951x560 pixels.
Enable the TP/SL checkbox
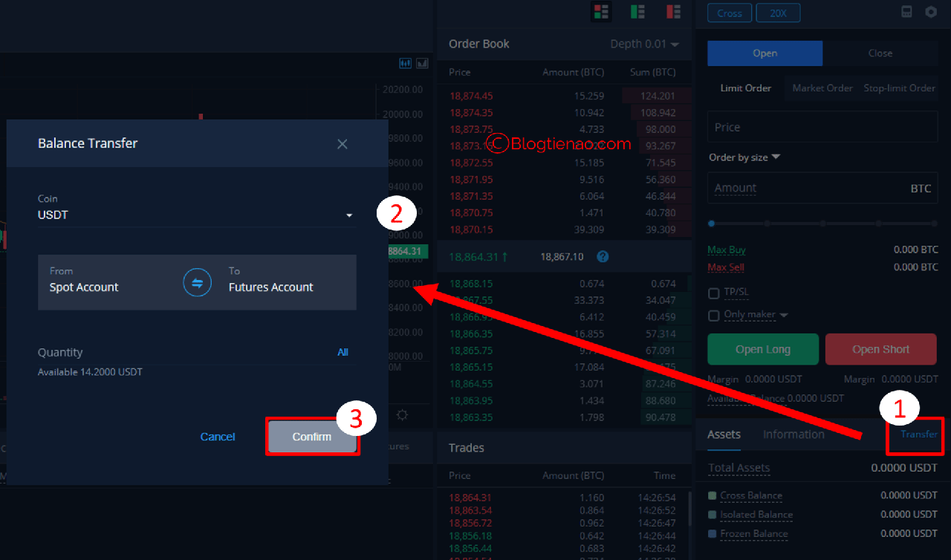pos(713,293)
